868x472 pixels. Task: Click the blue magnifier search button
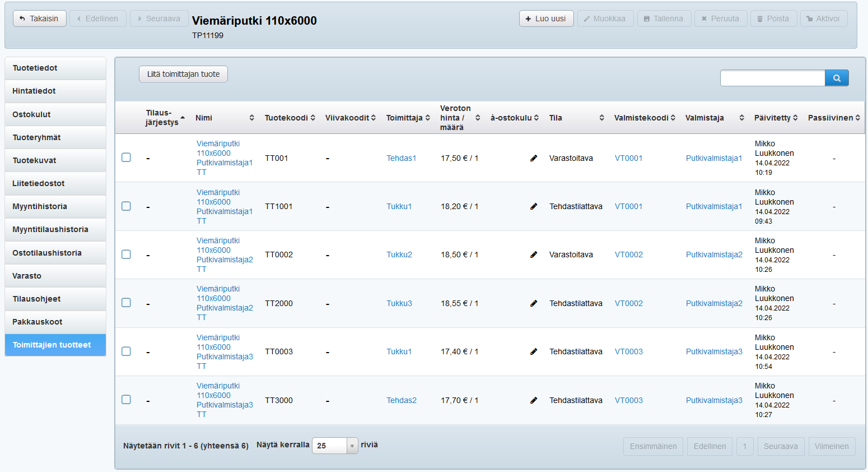pyautogui.click(x=837, y=78)
